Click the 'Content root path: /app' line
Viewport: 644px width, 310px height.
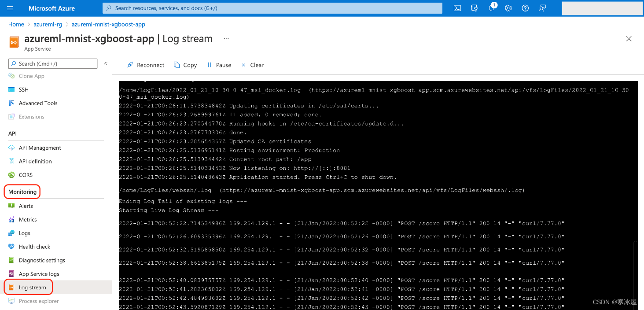[x=215, y=159]
